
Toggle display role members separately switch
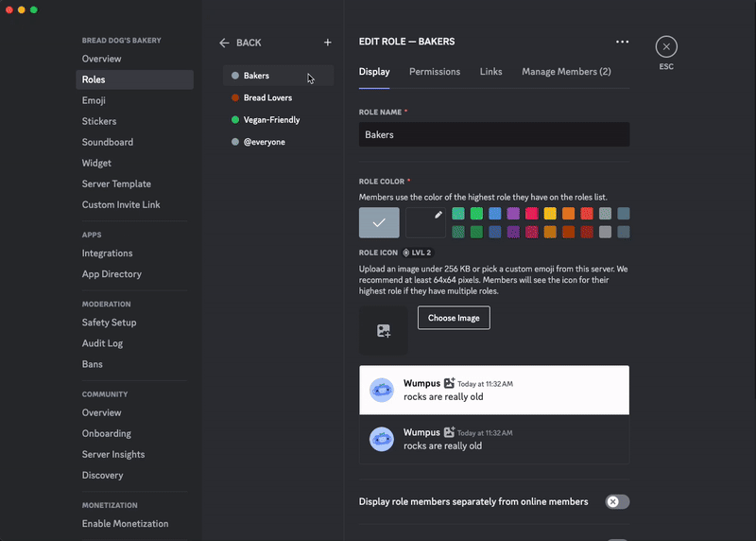[x=617, y=502]
